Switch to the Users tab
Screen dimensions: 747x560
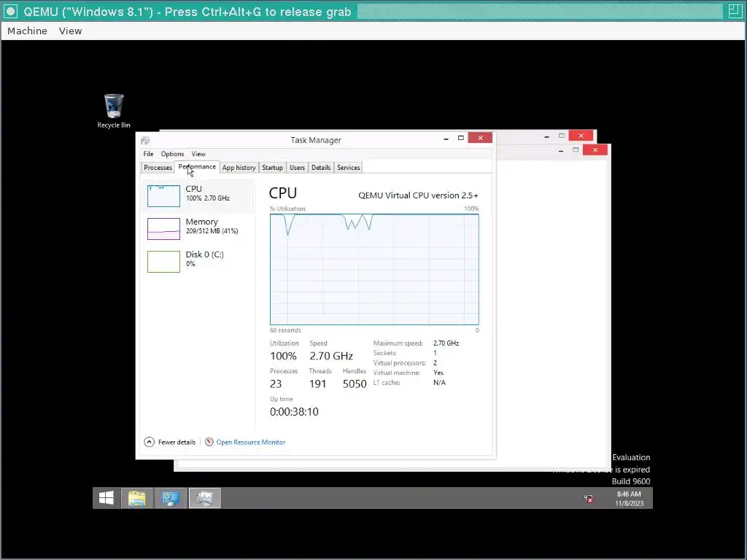(298, 168)
